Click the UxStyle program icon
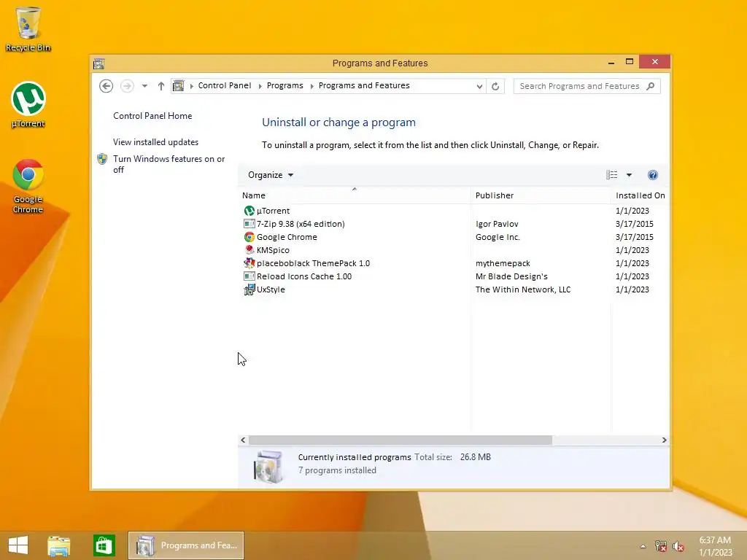747x560 pixels. [x=249, y=289]
